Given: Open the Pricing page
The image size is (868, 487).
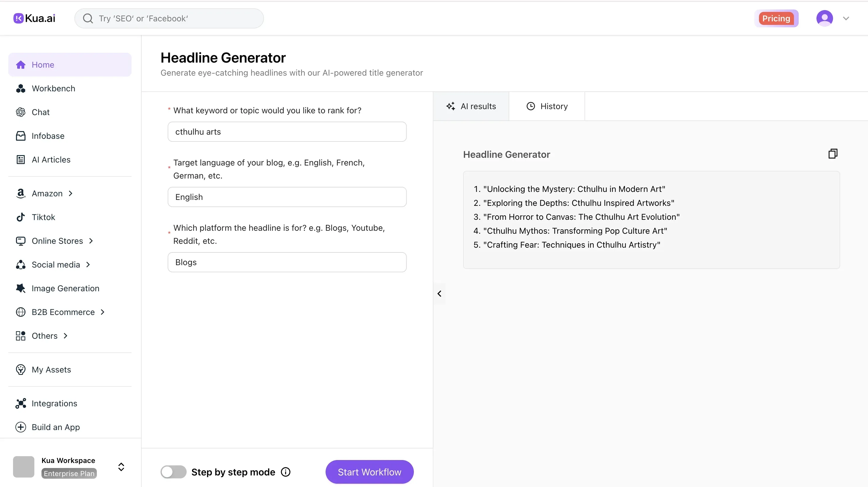Looking at the screenshot, I should (x=776, y=18).
